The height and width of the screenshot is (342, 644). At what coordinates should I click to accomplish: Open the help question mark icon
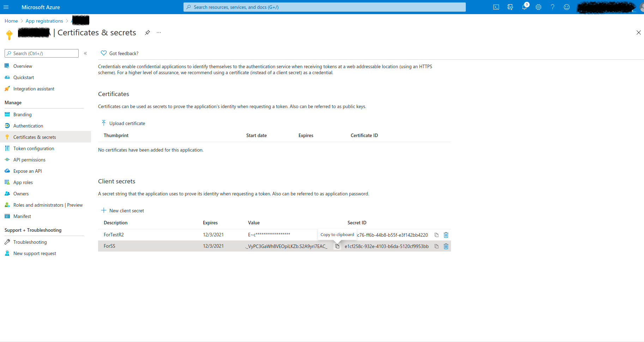(553, 7)
